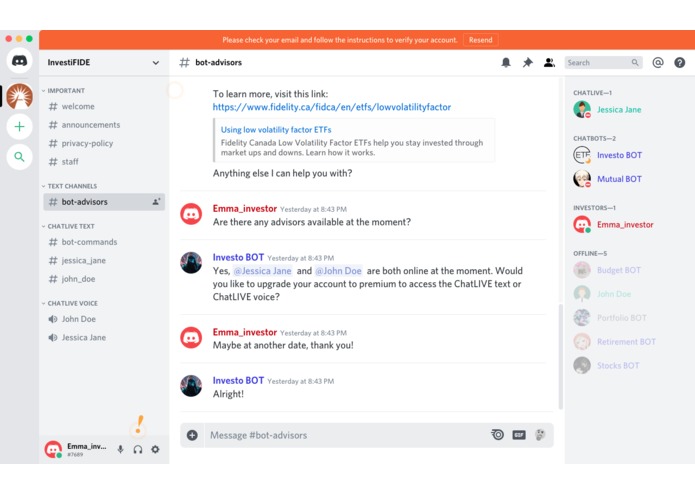This screenshot has height=494, width=695.
Task: Open the privacy-policy channel
Action: coord(104,143)
